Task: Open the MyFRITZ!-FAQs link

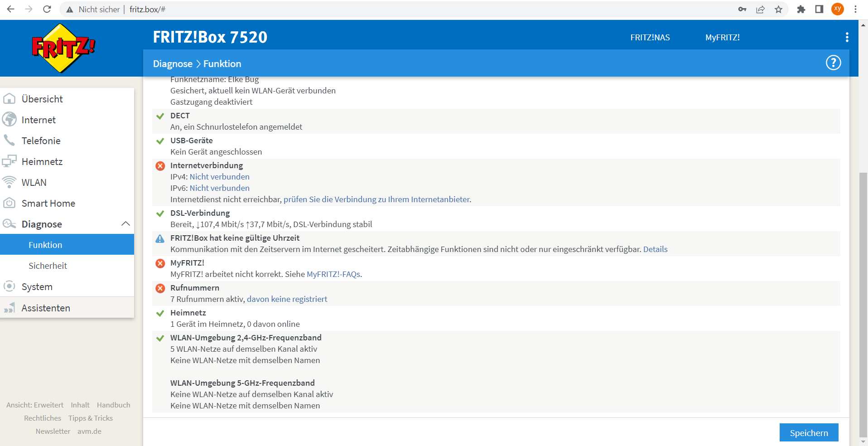Action: [333, 274]
